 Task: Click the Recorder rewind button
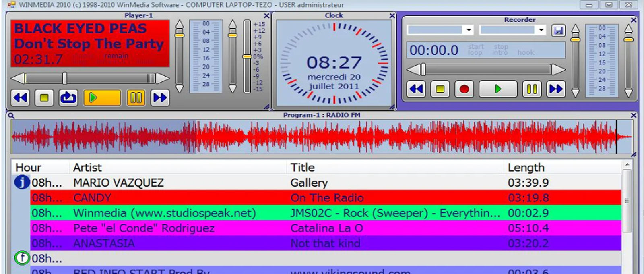coord(416,89)
